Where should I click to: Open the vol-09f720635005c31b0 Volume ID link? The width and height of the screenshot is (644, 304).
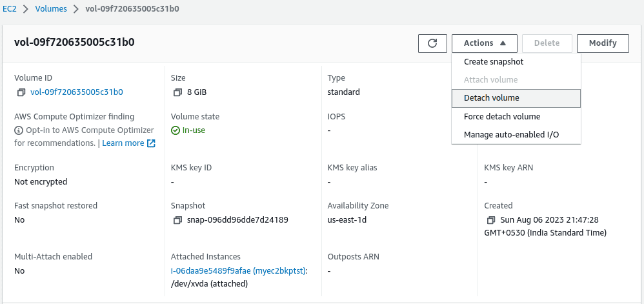tap(76, 92)
